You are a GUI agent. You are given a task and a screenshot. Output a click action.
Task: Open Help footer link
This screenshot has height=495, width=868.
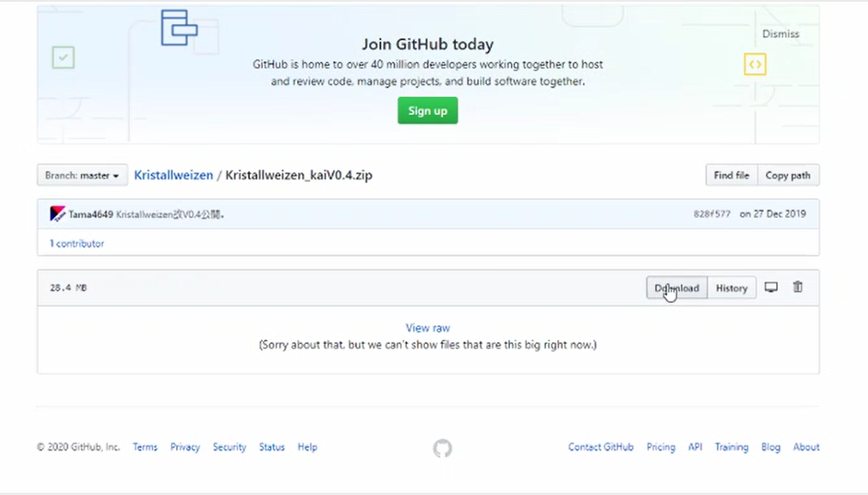pos(307,447)
